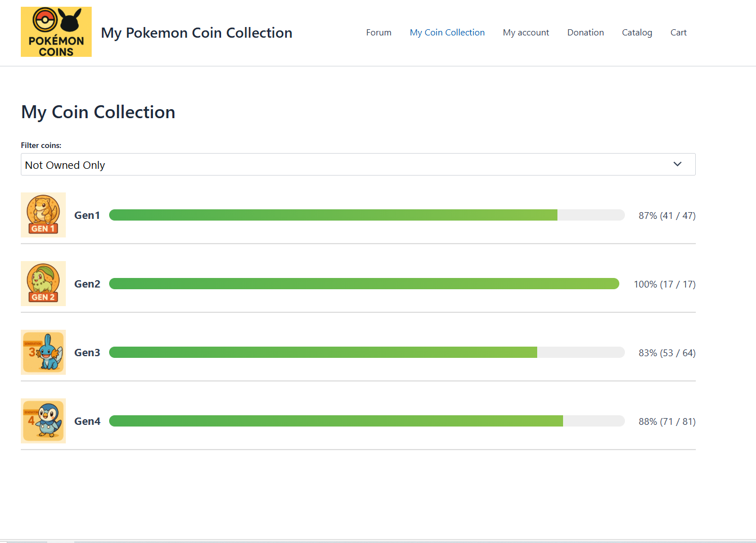Image resolution: width=756 pixels, height=543 pixels.
Task: Select the Gen3 row label
Action: [87, 352]
